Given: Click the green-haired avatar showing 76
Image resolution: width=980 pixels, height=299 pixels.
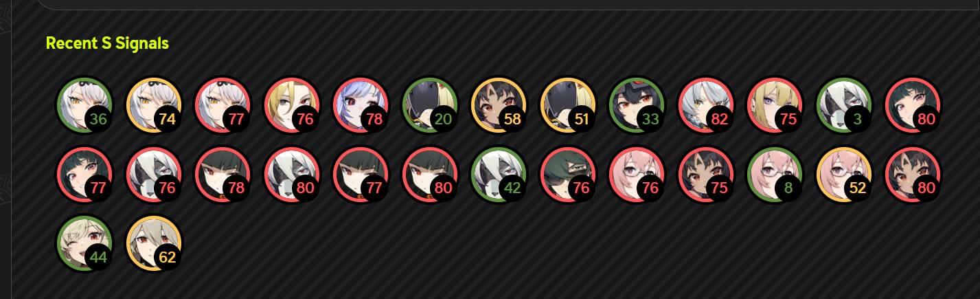Looking at the screenshot, I should (568, 175).
